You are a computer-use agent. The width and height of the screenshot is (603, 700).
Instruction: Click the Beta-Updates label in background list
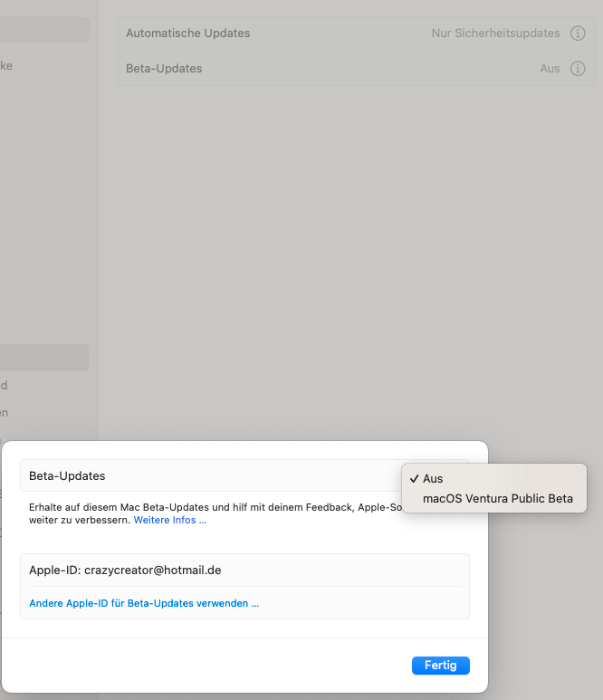click(164, 68)
